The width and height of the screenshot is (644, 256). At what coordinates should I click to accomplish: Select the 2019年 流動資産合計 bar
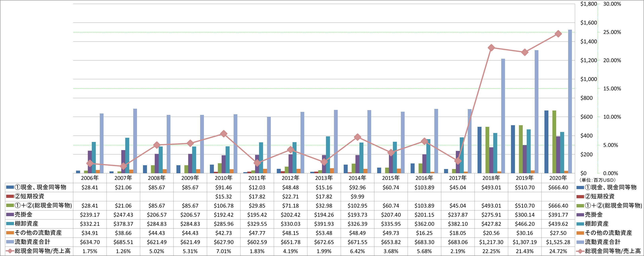tap(536, 112)
